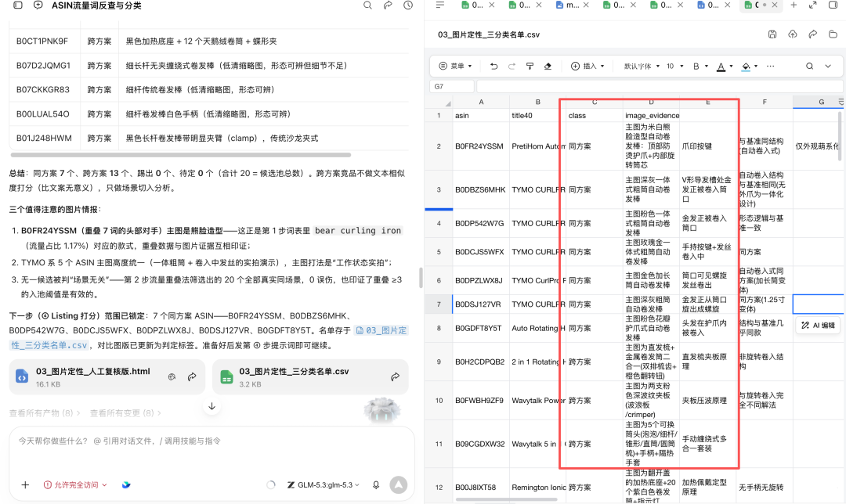846x504 pixels.
Task: Expand the file preview to fullscreen
Action: (x=812, y=5)
